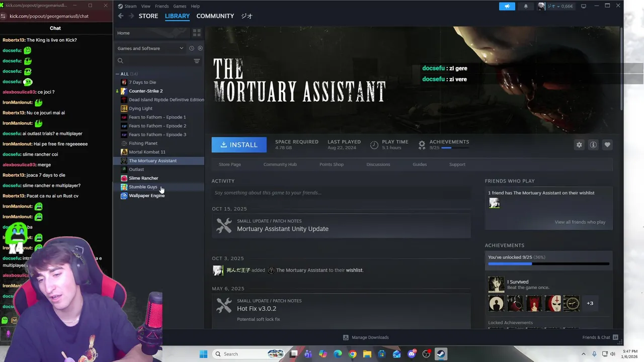Viewport: 644px width, 362px height.
Task: Click the Say something about this game field
Action: coord(341,193)
